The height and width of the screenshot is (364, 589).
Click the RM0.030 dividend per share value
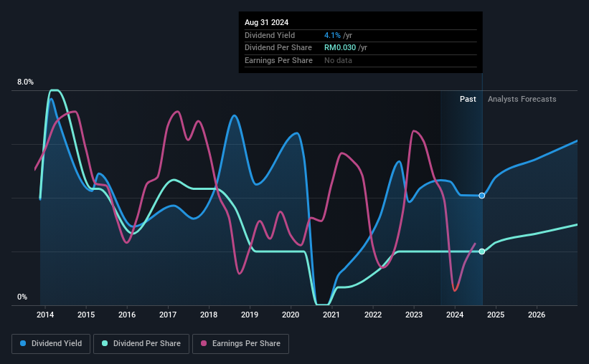[x=340, y=48]
